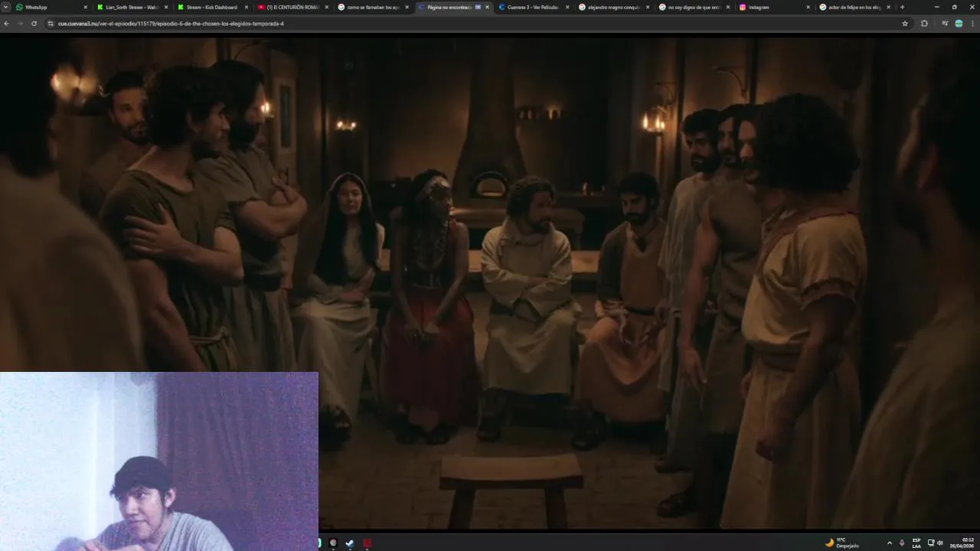Open the media control toolbar icon

[945, 24]
